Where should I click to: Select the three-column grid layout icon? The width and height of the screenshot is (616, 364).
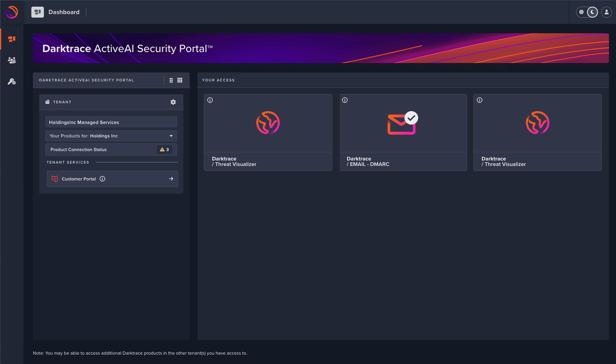[x=180, y=80]
